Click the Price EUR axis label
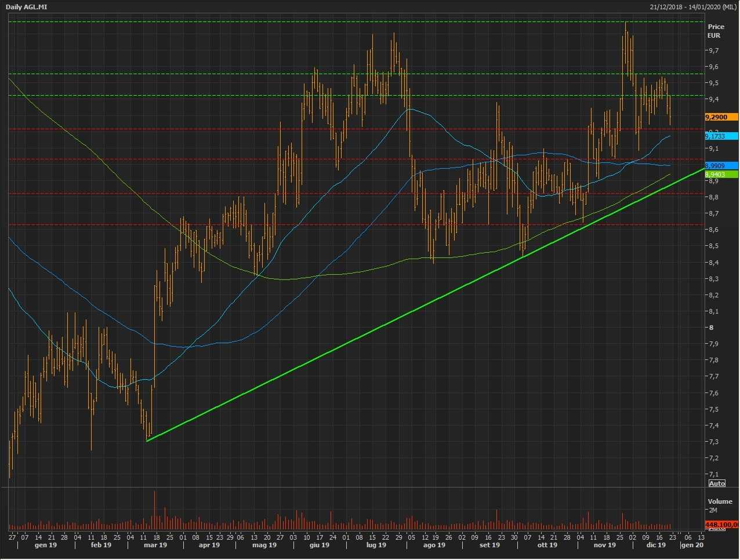 [x=716, y=31]
